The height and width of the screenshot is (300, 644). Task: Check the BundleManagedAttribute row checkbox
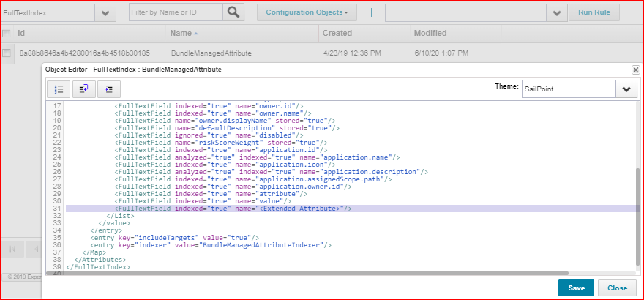pos(7,53)
